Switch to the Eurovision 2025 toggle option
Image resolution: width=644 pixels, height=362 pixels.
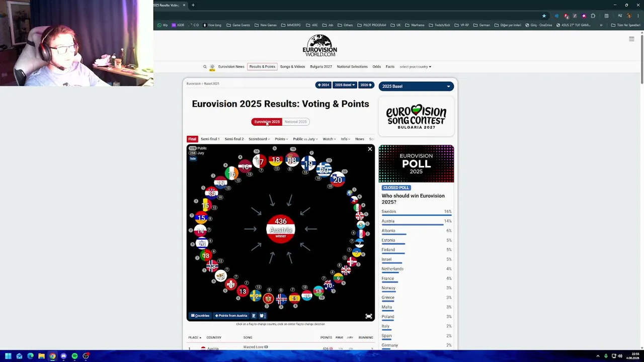tap(267, 122)
